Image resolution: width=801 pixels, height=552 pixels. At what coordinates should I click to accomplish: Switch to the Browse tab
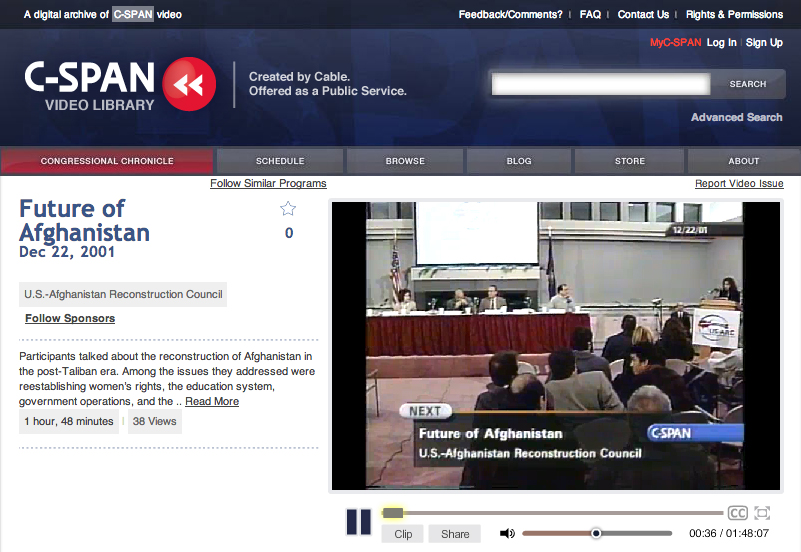tap(405, 161)
